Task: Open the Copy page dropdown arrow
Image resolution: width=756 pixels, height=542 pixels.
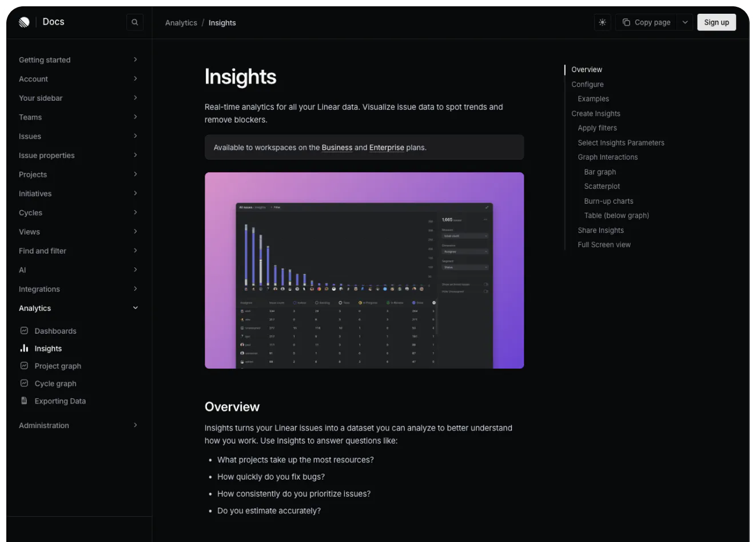Action: point(685,22)
